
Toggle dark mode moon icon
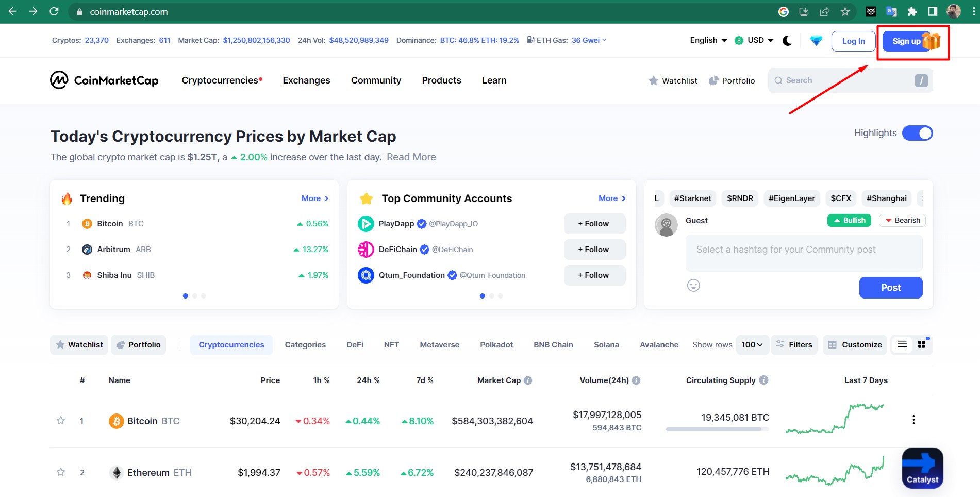787,40
